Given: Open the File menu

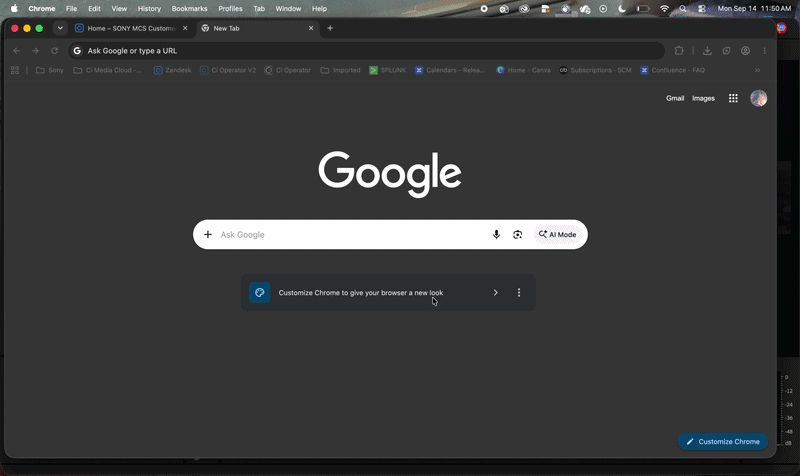Looking at the screenshot, I should [x=71, y=9].
